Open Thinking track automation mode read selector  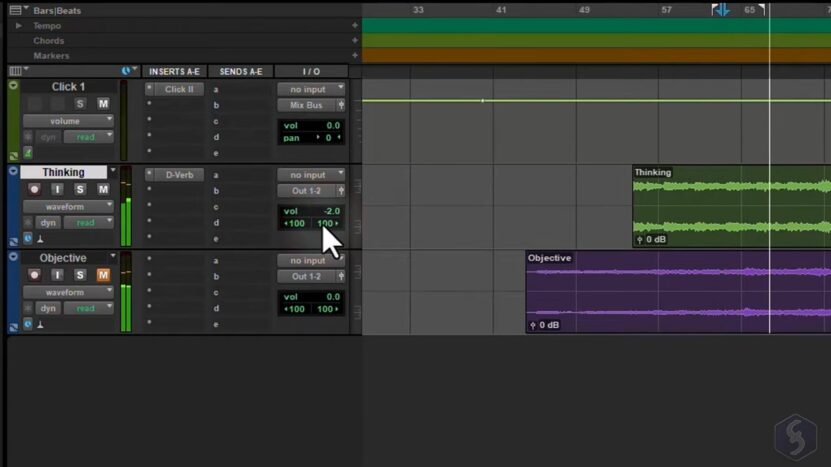point(89,223)
